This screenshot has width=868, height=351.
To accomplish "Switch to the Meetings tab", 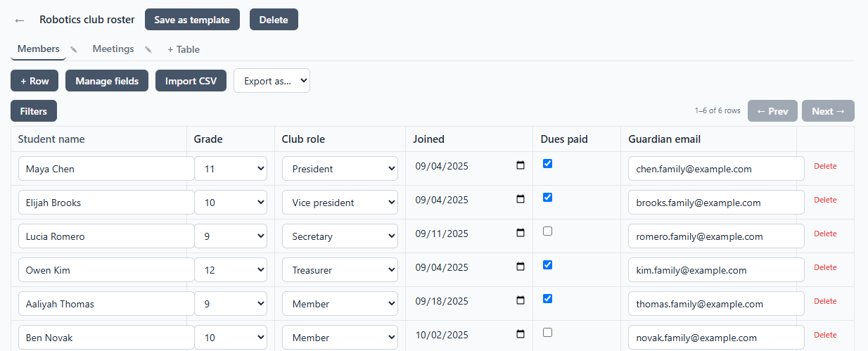I will [113, 49].
